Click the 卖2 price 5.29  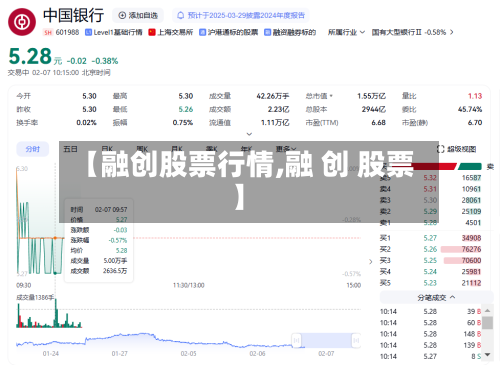pos(430,211)
